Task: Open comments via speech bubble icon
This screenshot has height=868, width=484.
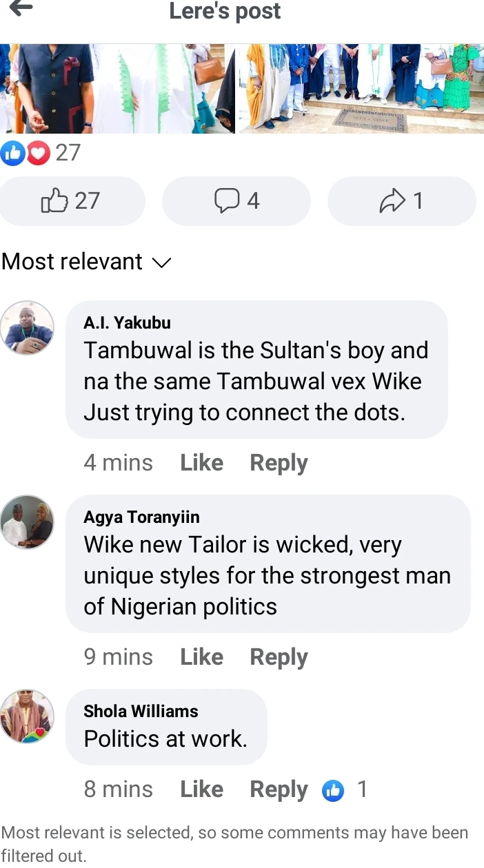Action: pyautogui.click(x=236, y=200)
